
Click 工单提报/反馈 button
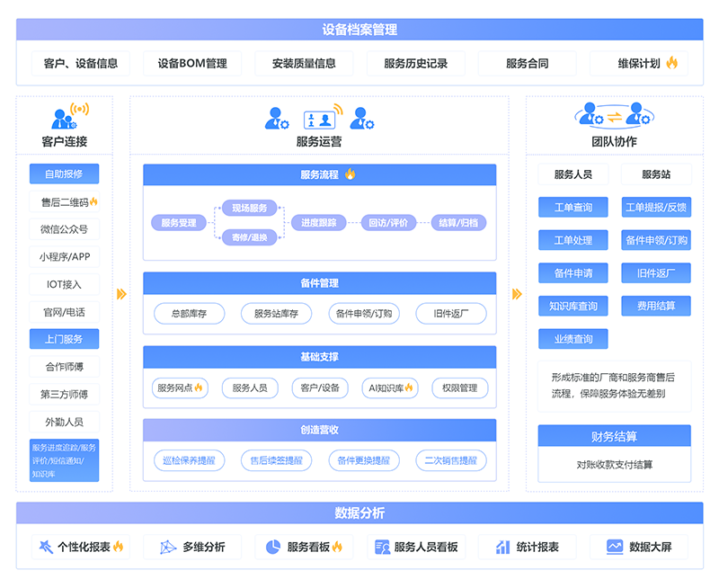point(656,208)
